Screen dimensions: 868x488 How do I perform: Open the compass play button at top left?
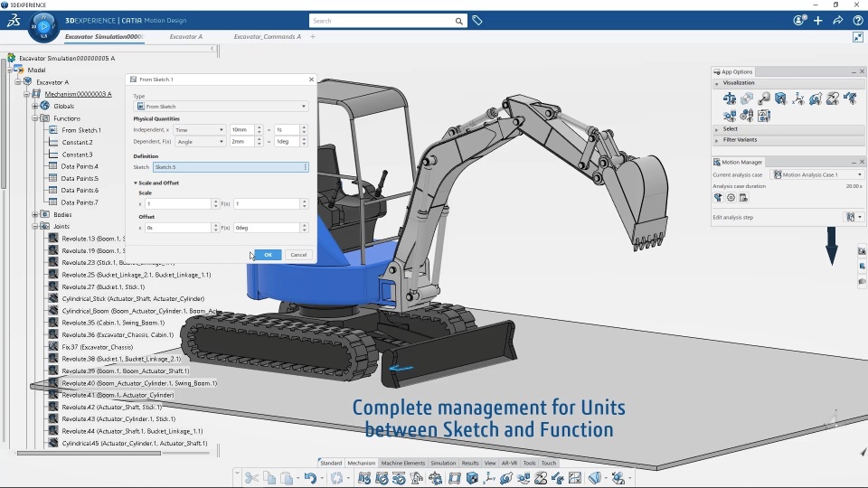(x=43, y=25)
